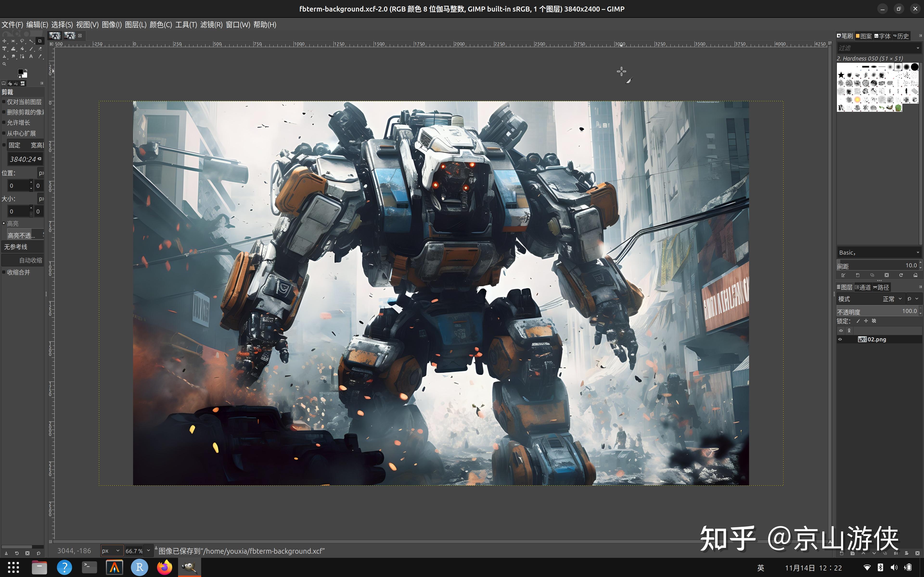The height and width of the screenshot is (577, 924).
Task: Click the 自动收缩 button
Action: point(23,260)
